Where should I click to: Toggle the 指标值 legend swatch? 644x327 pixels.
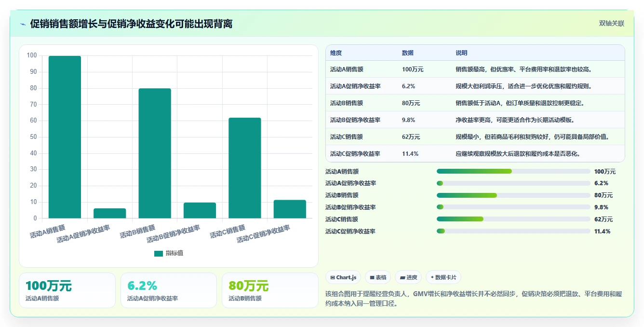coord(159,254)
